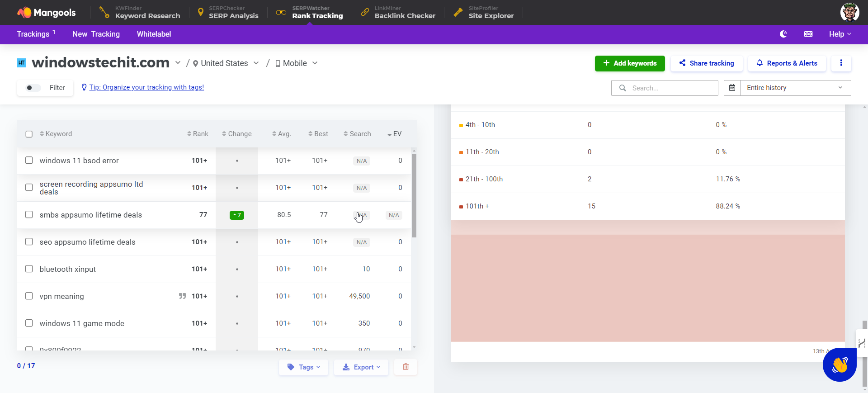Sort by the Keyword column header
The image size is (868, 393).
point(56,134)
